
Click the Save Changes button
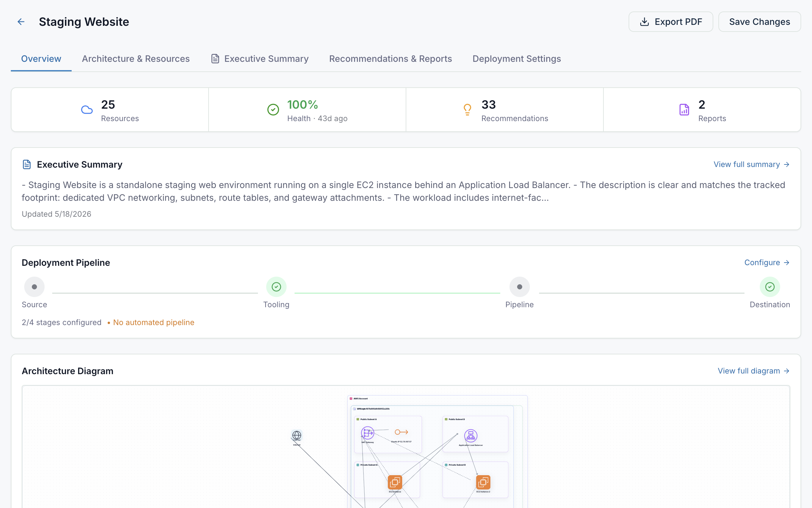pos(759,22)
